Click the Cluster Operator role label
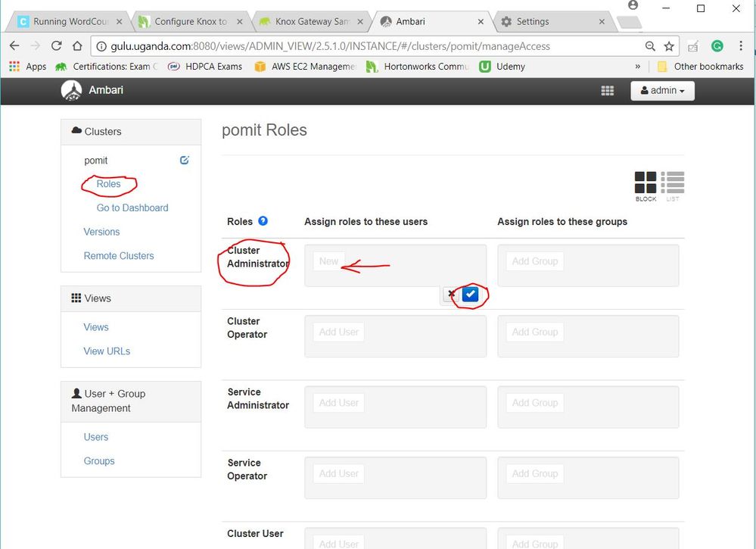756x549 pixels. pos(247,328)
